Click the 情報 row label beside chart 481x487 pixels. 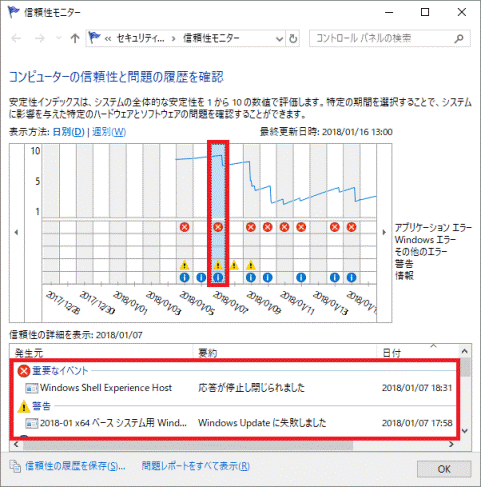coord(404,276)
